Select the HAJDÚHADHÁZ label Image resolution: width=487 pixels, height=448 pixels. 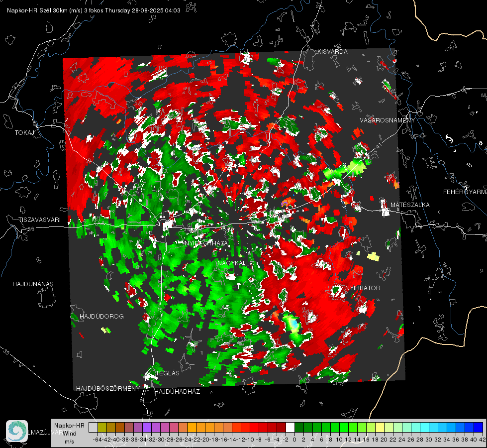177,391
